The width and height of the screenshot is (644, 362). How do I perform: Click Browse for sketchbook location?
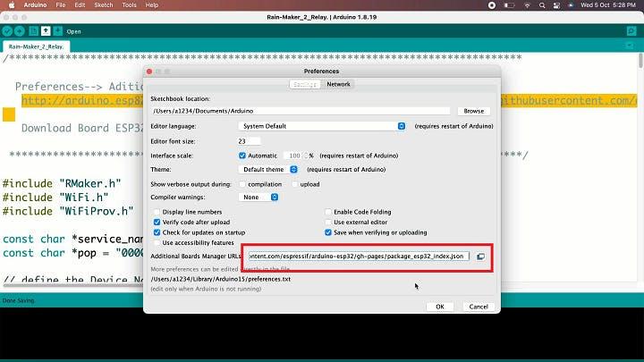pyautogui.click(x=473, y=111)
